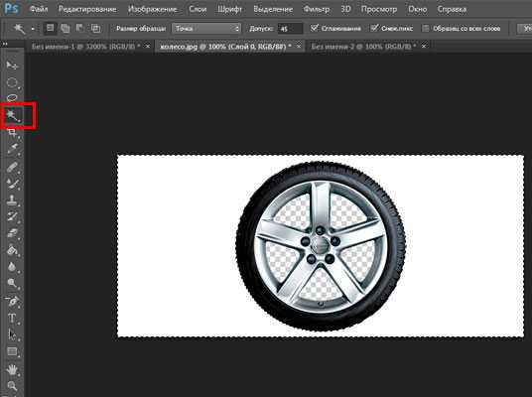The image size is (532, 397).
Task: Select the Path Selection tool
Action: tap(12, 334)
